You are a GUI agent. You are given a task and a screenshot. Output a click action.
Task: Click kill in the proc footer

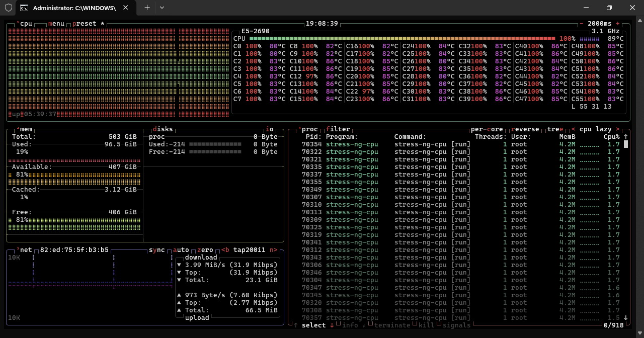427,325
